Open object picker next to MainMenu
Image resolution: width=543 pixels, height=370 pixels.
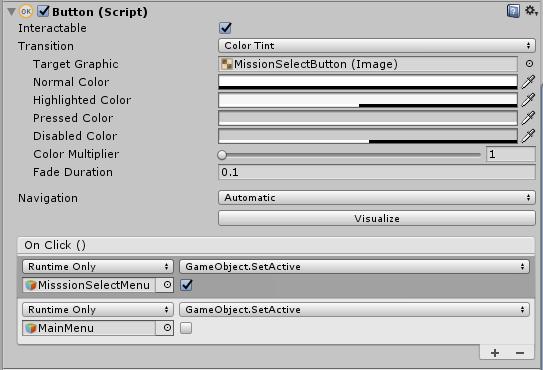167,328
